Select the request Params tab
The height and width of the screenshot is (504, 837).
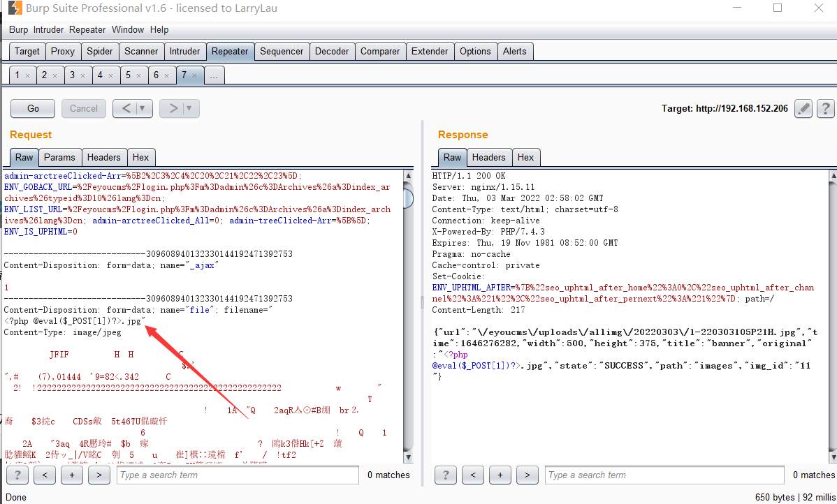tap(60, 157)
